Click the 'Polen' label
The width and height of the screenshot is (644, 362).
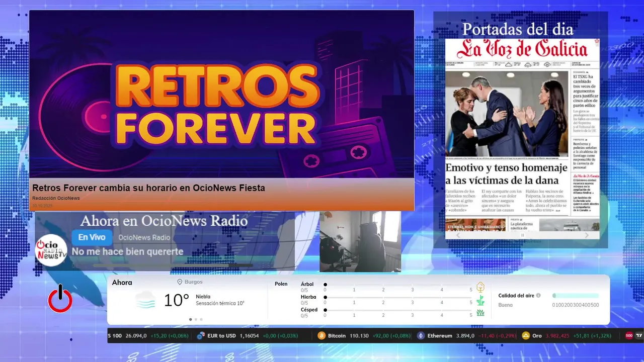pyautogui.click(x=281, y=284)
